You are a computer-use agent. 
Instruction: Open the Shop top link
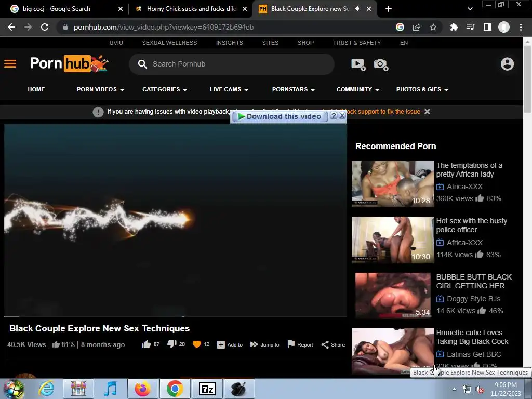[x=305, y=43]
